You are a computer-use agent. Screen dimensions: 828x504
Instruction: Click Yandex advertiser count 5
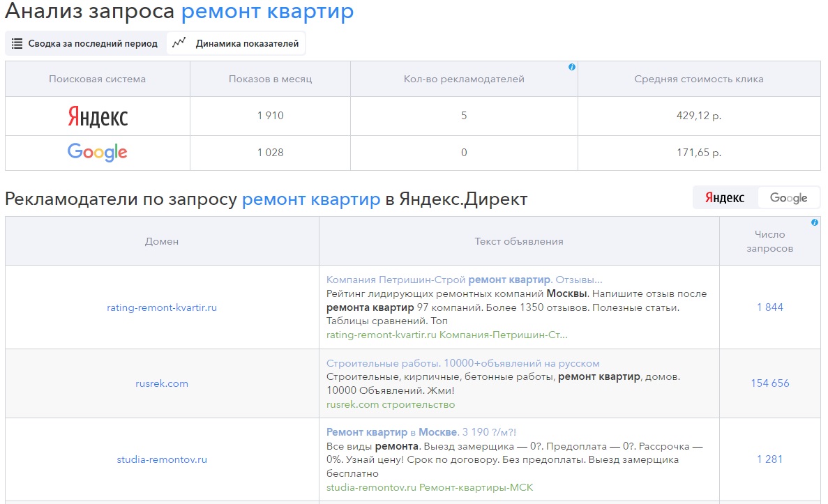[464, 116]
